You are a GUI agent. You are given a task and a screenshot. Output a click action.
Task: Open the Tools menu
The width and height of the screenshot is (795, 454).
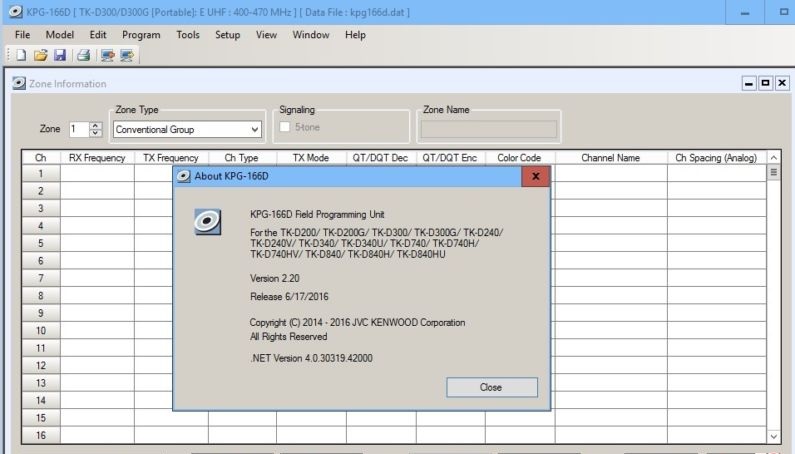[x=188, y=34]
